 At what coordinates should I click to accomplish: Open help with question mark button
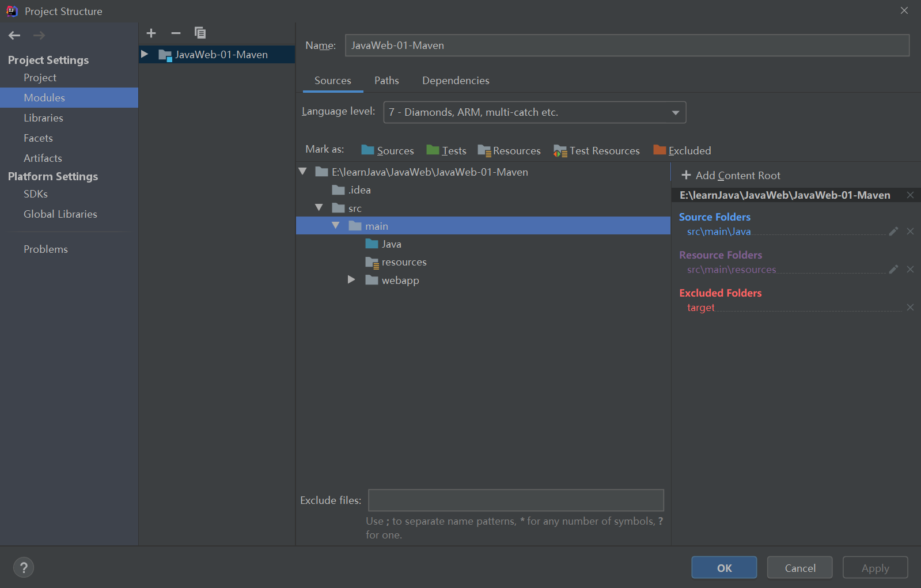coord(24,567)
